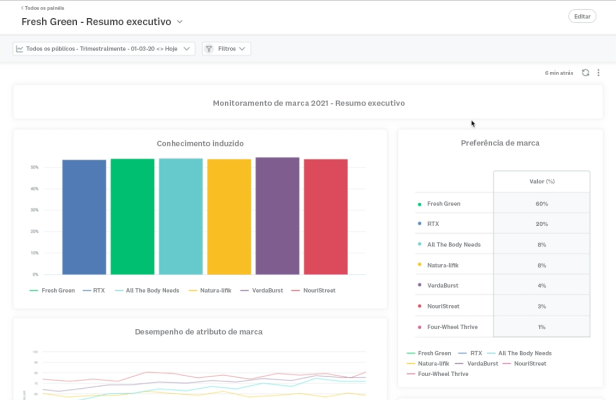The height and width of the screenshot is (400, 616).
Task: Click the Natura-lifik row green dot
Action: (x=419, y=265)
